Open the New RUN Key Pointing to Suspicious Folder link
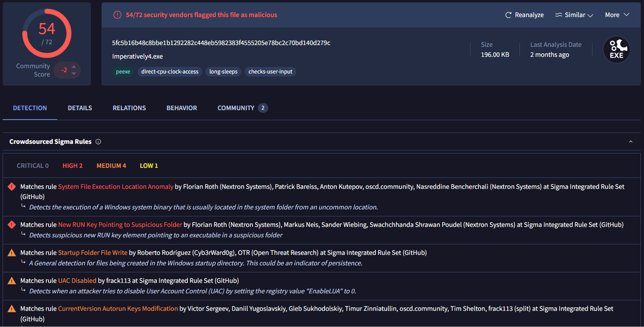644x327 pixels. tap(120, 225)
